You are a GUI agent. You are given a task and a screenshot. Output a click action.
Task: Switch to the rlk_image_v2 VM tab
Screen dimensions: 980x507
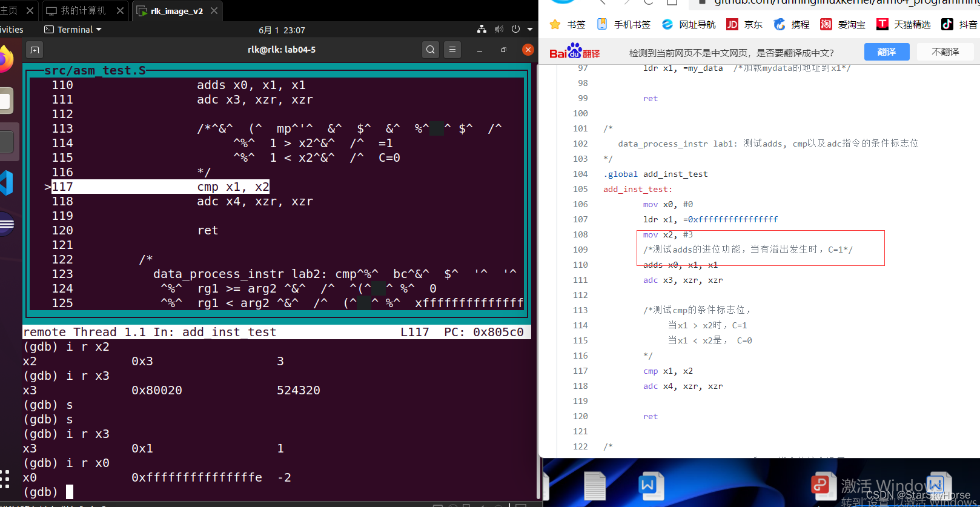pos(177,11)
